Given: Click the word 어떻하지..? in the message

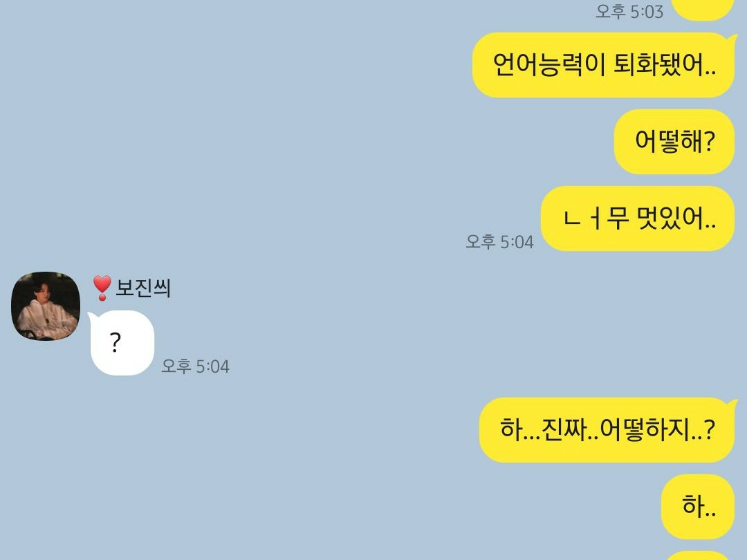Looking at the screenshot, I should coord(658,429).
